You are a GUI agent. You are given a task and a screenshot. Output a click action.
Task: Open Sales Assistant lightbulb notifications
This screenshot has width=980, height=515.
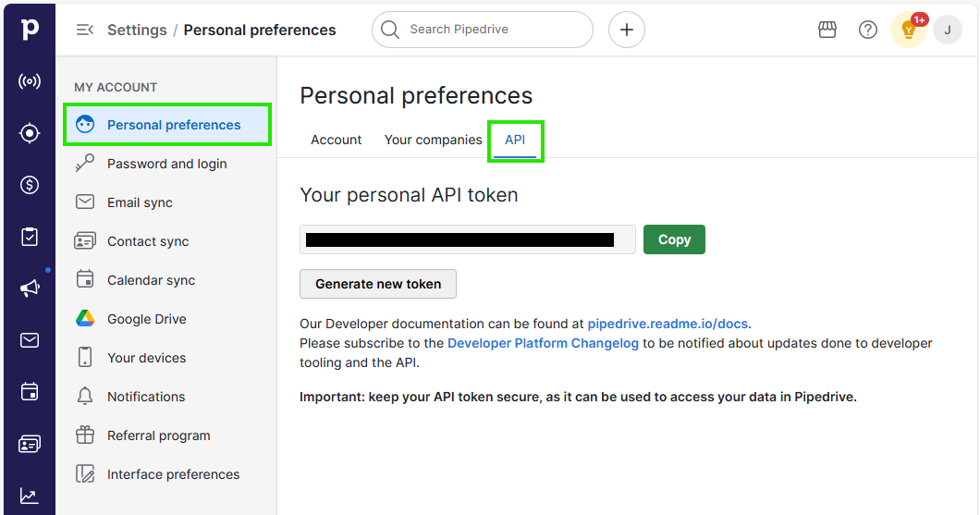tap(909, 30)
